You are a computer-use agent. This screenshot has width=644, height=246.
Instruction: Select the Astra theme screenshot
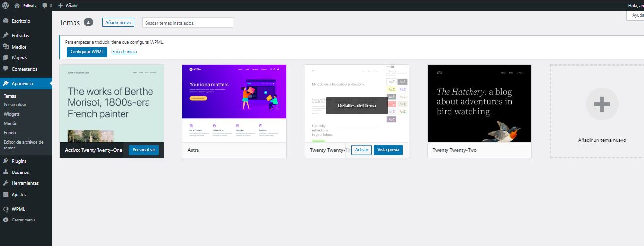[234, 103]
